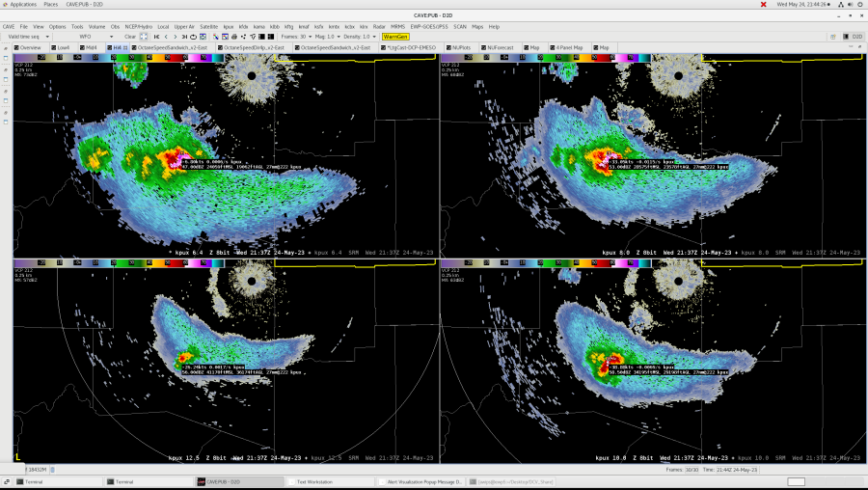Image resolution: width=868 pixels, height=490 pixels.
Task: Switch to the NUForecast tab
Action: tap(500, 47)
